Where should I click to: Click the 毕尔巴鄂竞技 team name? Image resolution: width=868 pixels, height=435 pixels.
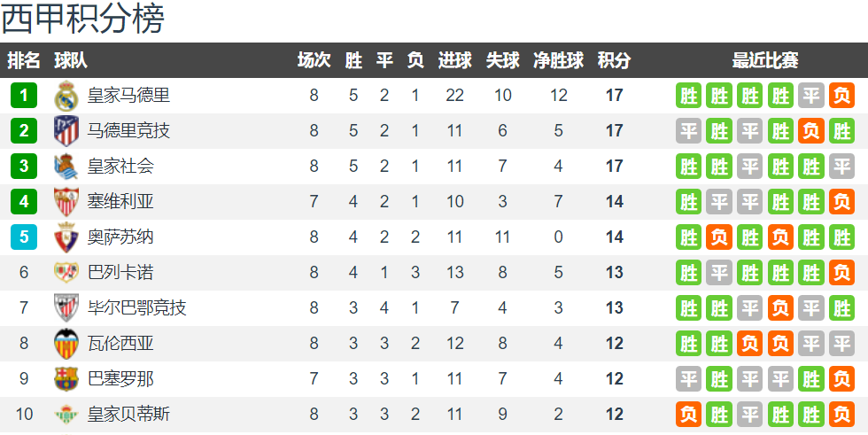(136, 307)
